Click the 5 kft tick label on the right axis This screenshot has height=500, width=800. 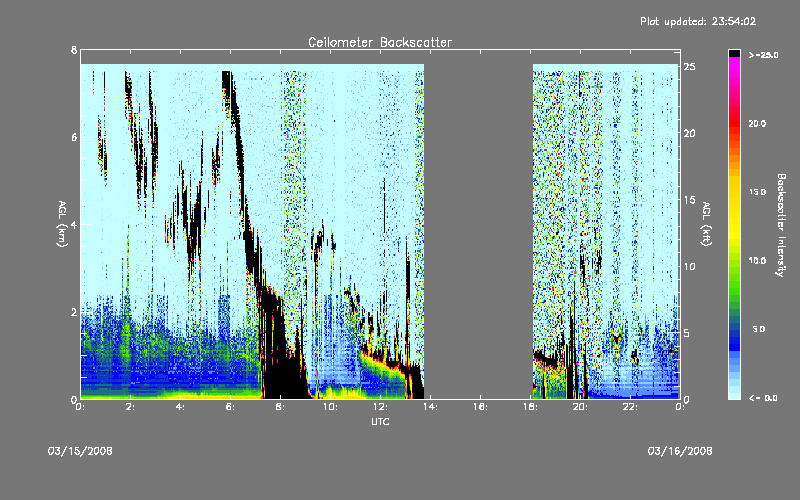[x=688, y=333]
